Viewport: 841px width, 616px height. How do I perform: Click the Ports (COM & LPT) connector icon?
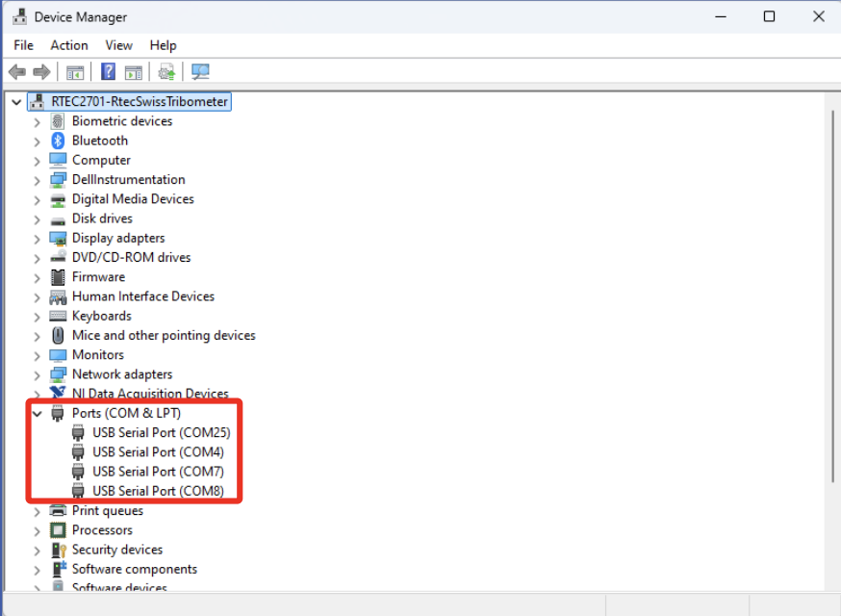[x=58, y=413]
